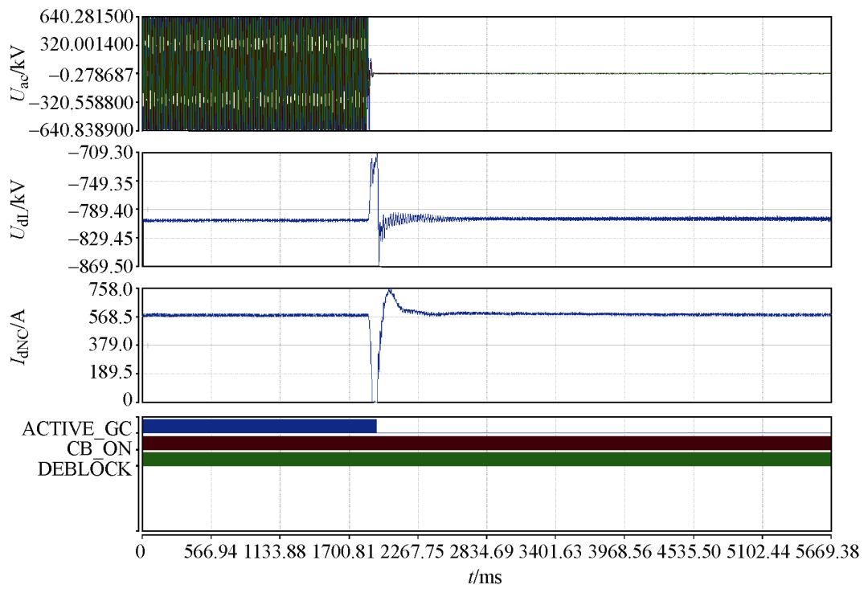Click the 758.0 y-axis value
Image resolution: width=868 pixels, height=593 pixels.
click(111, 288)
